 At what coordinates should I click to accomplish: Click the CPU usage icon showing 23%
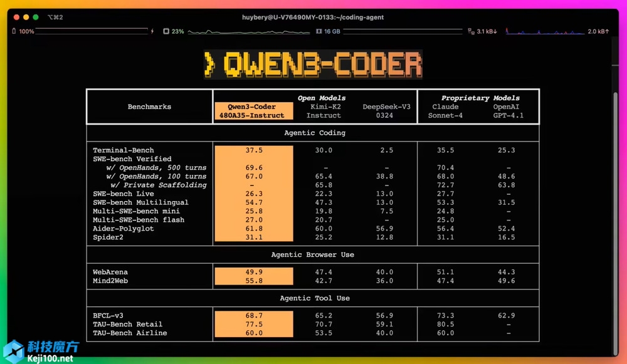[x=166, y=31]
